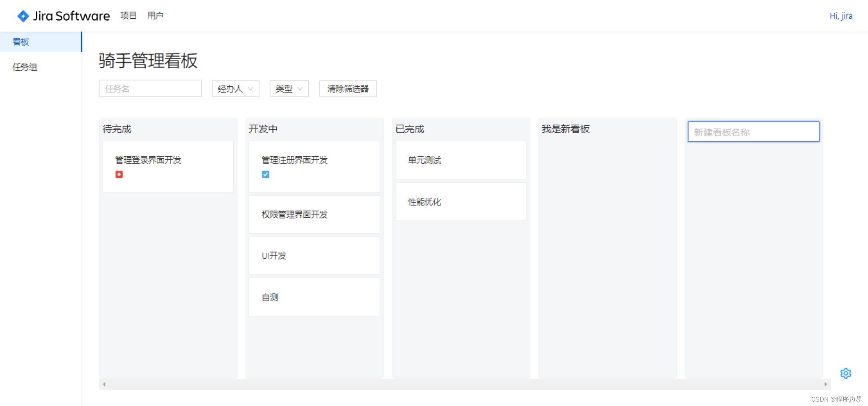This screenshot has width=868, height=406.
Task: Click the horizontal scrollbar track below the board
Action: [465, 384]
